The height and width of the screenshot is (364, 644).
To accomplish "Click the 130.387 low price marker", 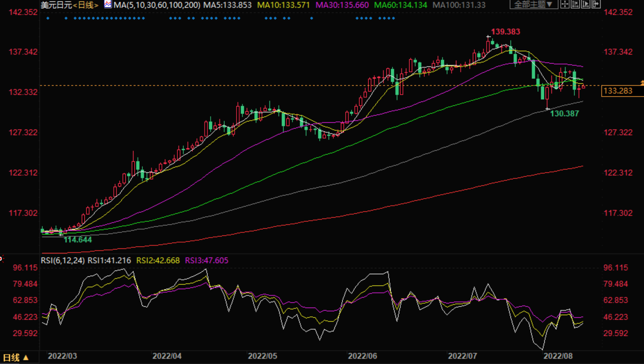I will point(564,114).
